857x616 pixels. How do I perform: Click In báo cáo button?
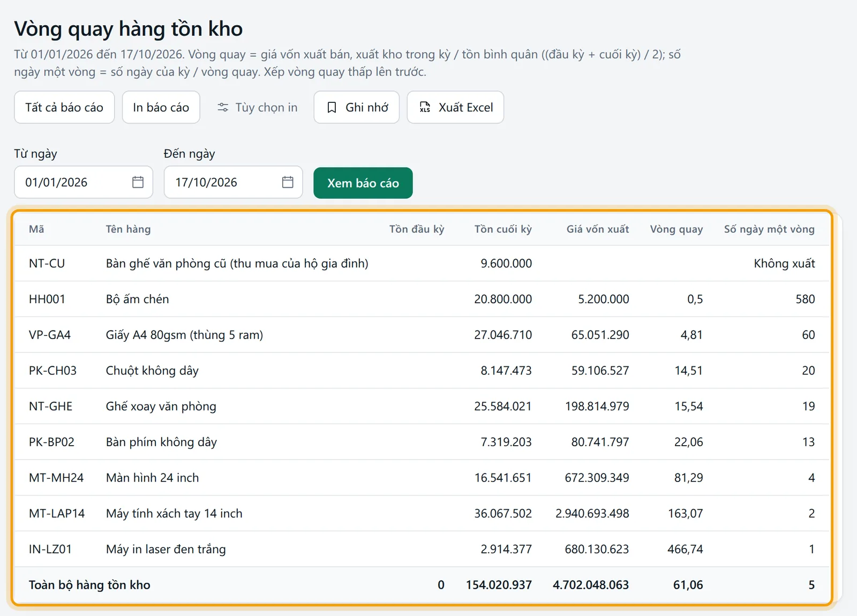click(x=161, y=107)
